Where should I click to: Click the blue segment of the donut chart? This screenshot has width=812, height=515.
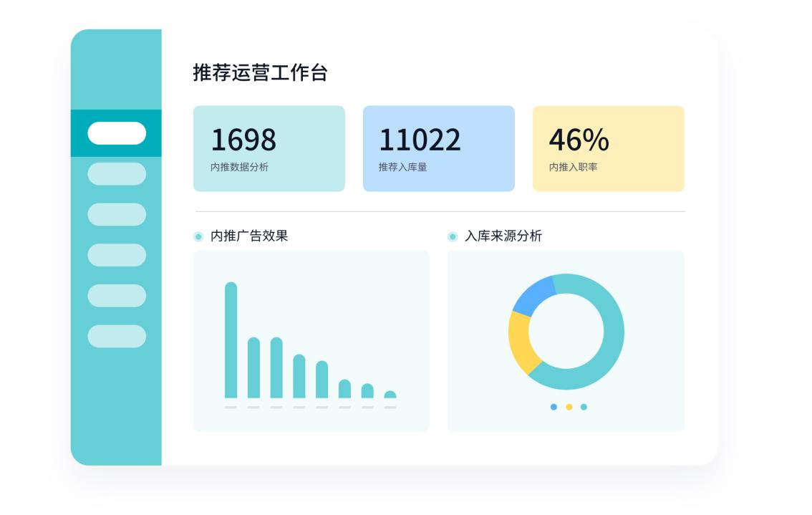532,294
